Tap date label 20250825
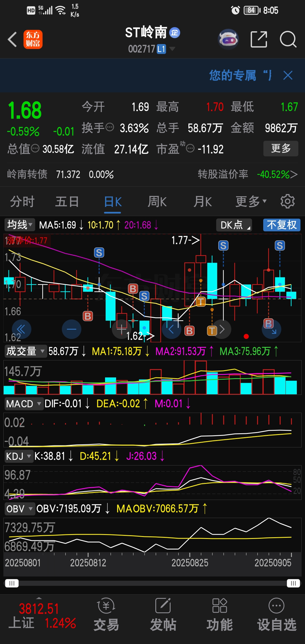The image size is (305, 644). pyautogui.click(x=190, y=563)
